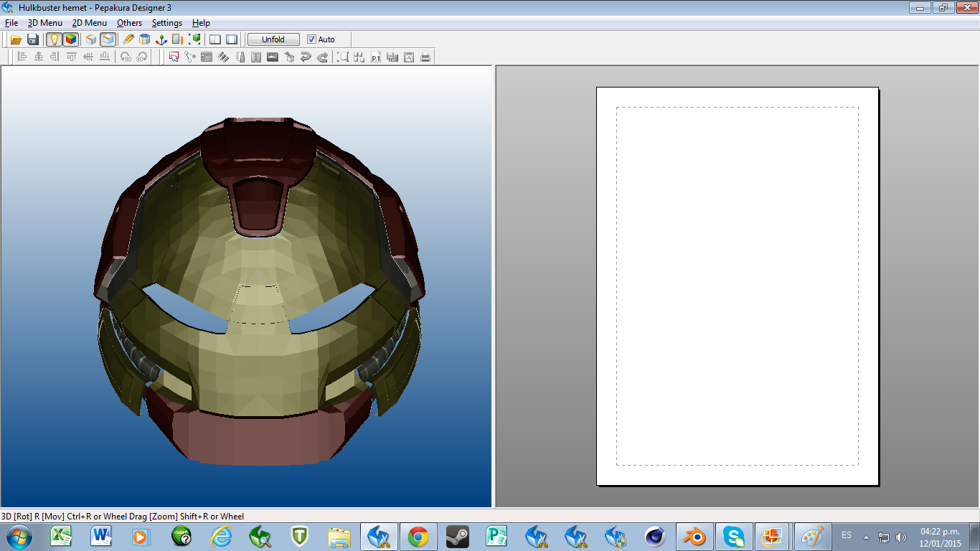Screen dimensions: 980x551
Task: Click the volume speaker tray icon
Action: (x=901, y=537)
